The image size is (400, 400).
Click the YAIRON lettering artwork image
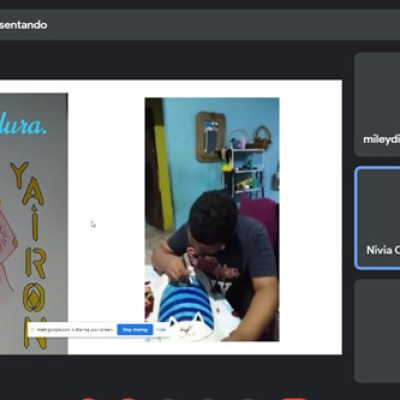click(33, 223)
